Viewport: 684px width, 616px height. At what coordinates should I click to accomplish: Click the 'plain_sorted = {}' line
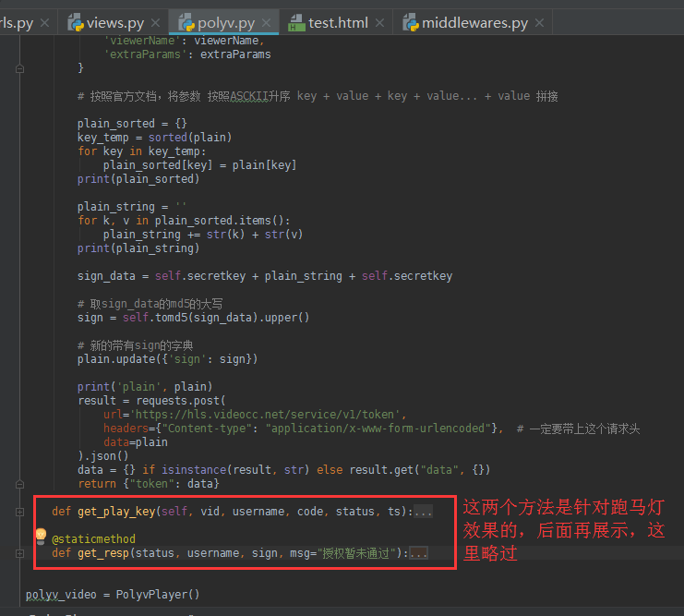pos(132,124)
